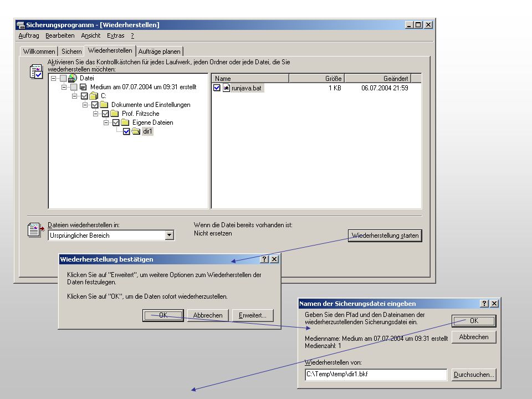Click the Wiederherstellen von path field
Viewport: 532px width, 399px height.
pos(376,374)
